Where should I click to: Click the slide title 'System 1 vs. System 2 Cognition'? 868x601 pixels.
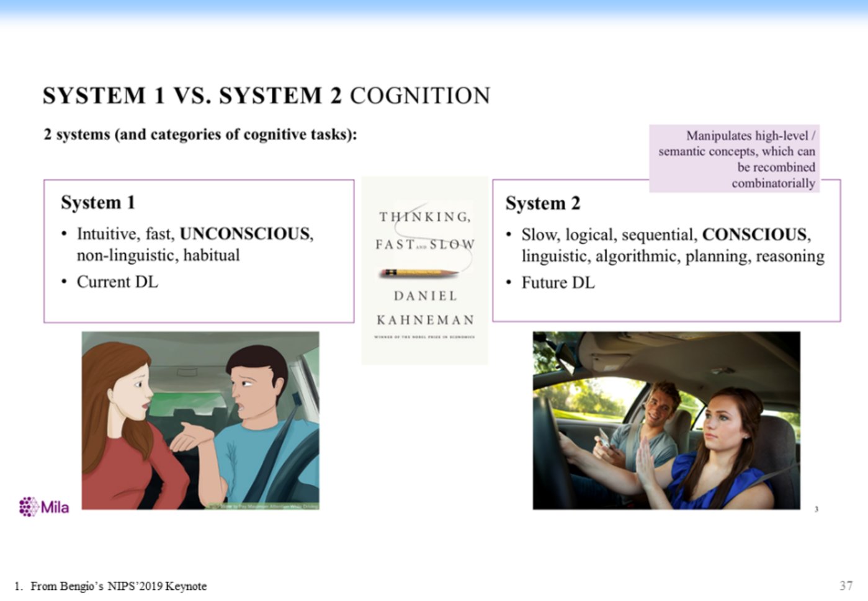point(266,96)
